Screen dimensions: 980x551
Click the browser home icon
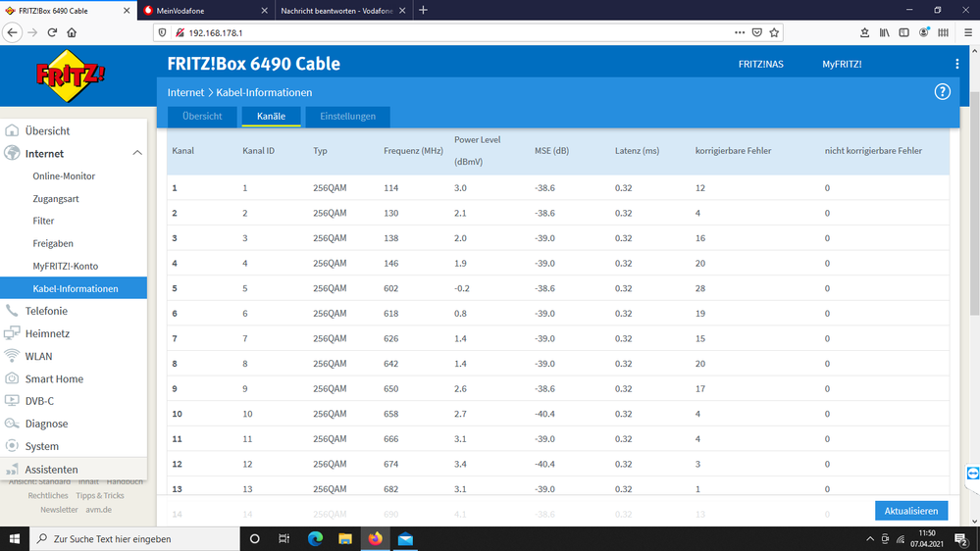[x=72, y=32]
